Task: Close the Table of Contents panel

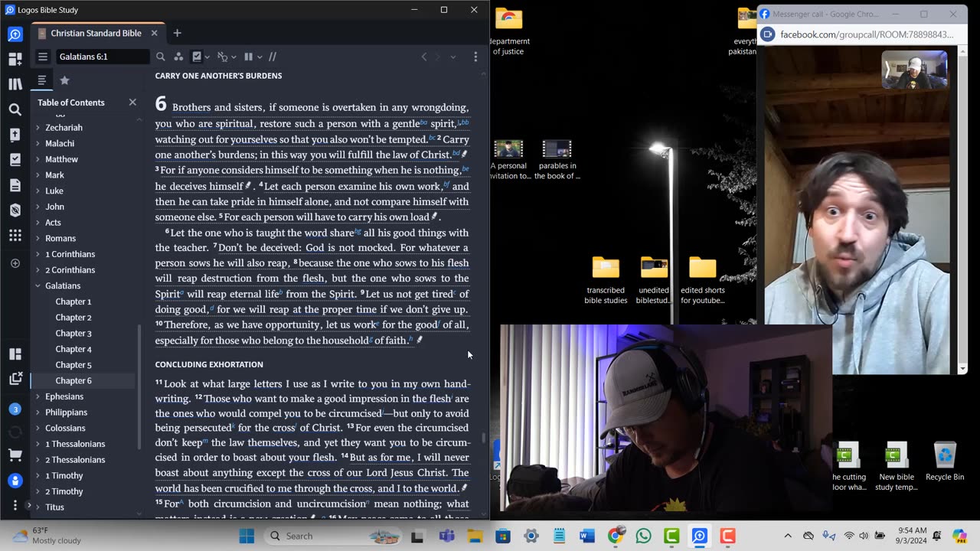Action: [132, 102]
